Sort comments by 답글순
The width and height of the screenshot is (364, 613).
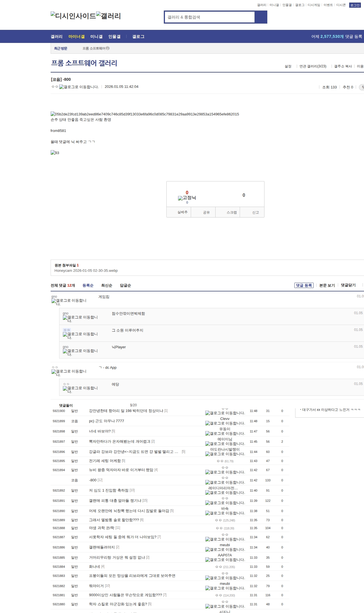[125, 285]
